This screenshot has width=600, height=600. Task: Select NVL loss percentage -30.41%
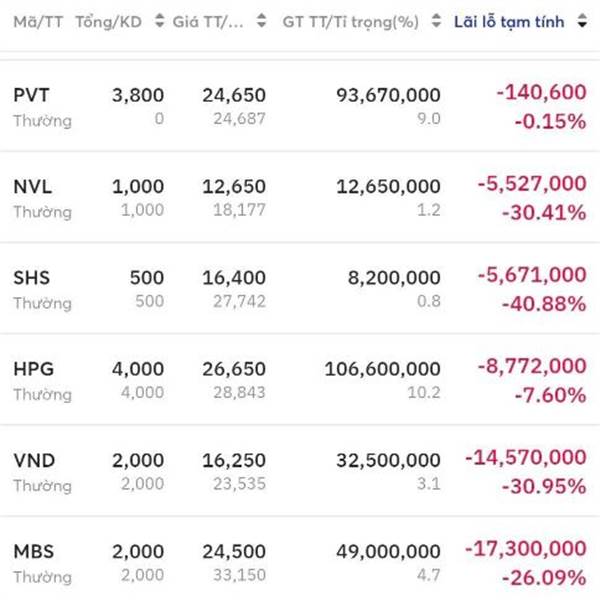(x=549, y=212)
